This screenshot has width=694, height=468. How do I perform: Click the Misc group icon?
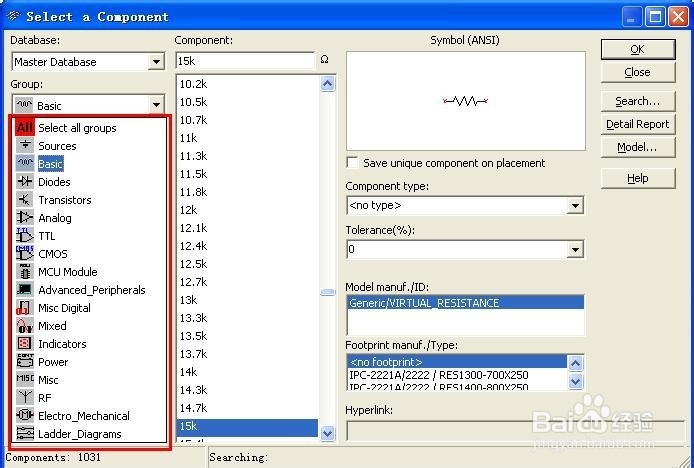coord(25,379)
